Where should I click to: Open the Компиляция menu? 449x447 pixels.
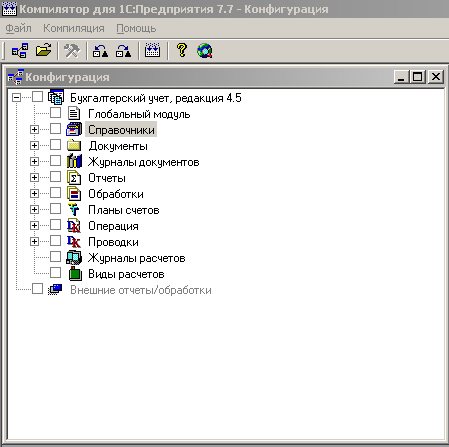(74, 28)
